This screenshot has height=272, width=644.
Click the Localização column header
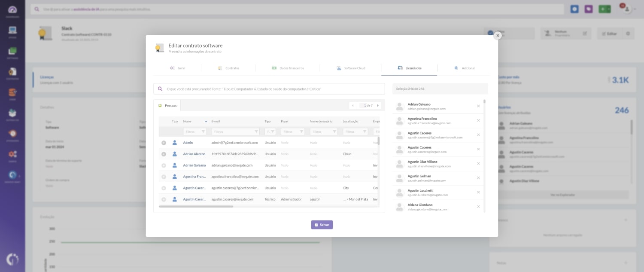(x=350, y=121)
